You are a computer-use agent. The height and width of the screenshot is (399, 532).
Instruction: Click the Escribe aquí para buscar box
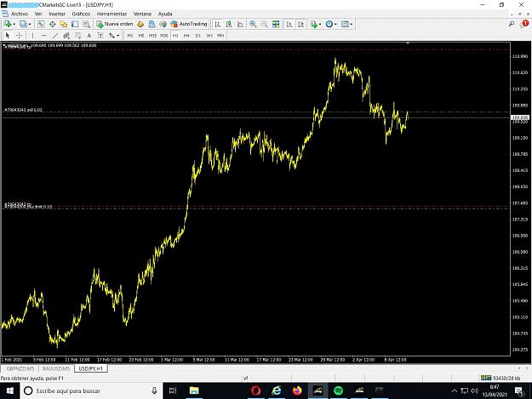[x=92, y=390]
